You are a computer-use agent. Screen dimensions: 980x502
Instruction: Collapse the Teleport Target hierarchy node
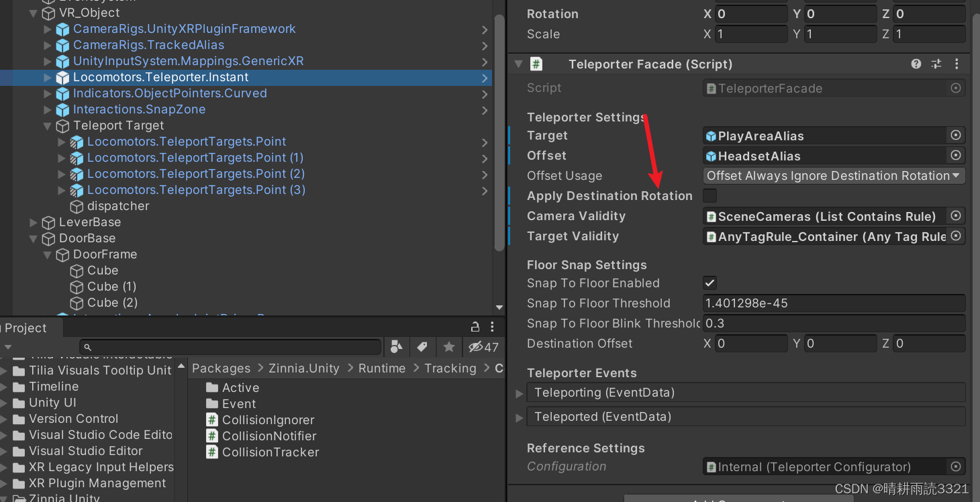(48, 125)
